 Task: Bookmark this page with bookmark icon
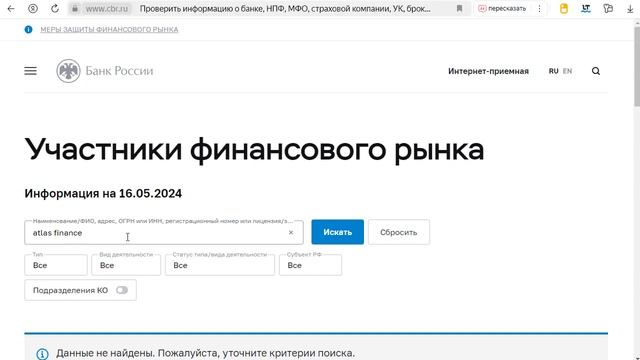point(459,9)
